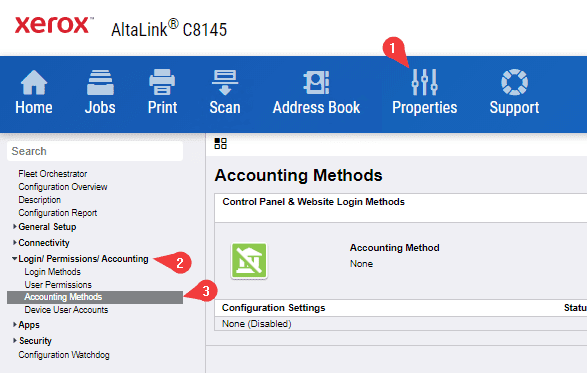Click the green Accounting Method disabled icon
This screenshot has width=587, height=373.
coord(249,261)
